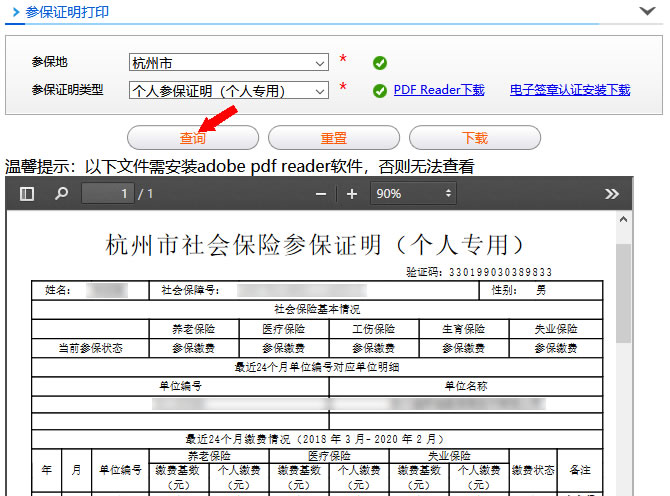Click the 医疗保险 header in status table

click(x=283, y=329)
